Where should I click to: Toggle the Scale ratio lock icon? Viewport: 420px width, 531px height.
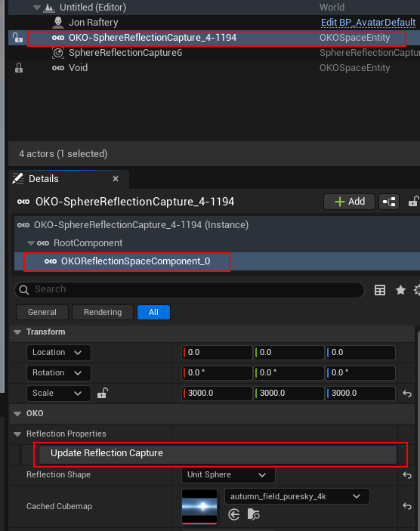103,394
